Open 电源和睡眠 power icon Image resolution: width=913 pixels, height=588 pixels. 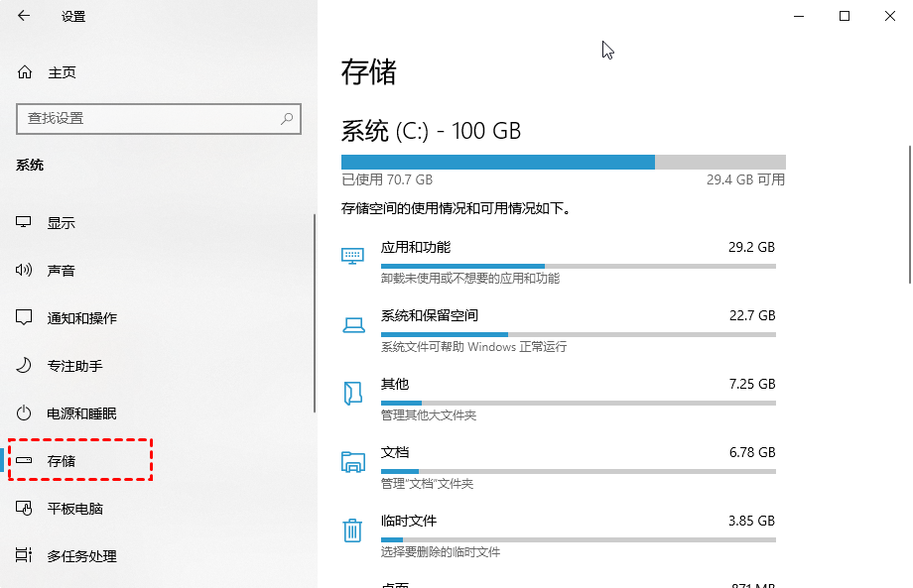click(23, 412)
